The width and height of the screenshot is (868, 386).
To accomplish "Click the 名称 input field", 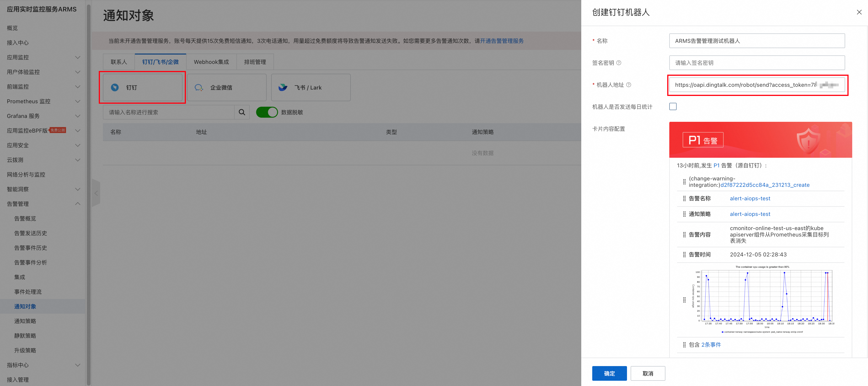I will coord(757,41).
